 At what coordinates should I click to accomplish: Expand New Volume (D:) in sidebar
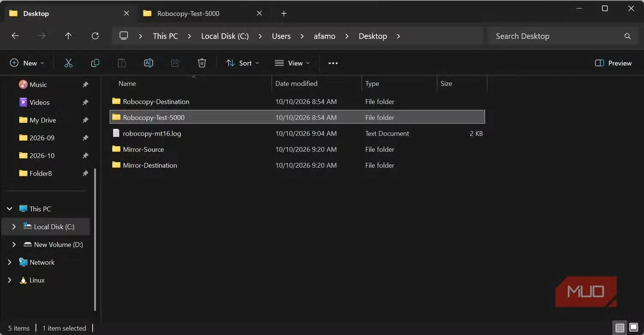click(14, 244)
